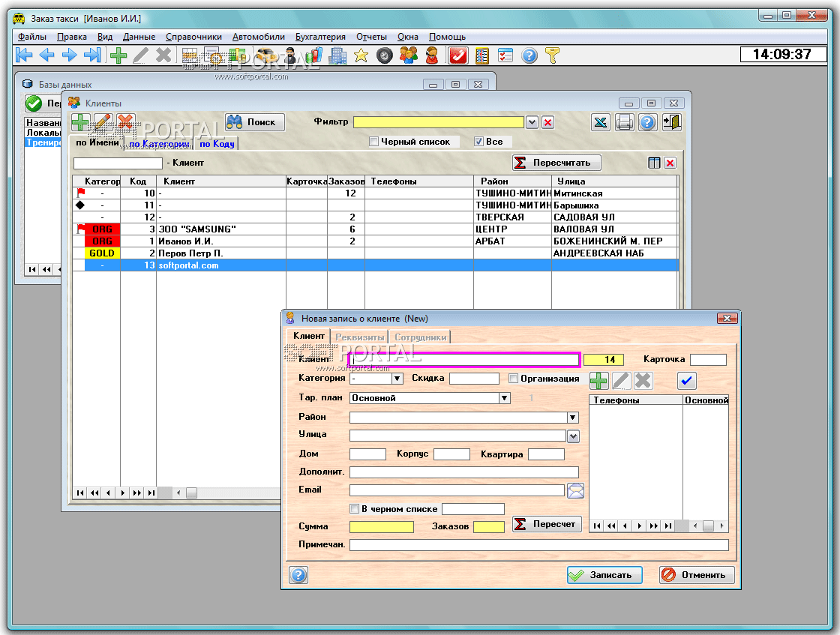Open the tire wheel toolbar icon
This screenshot has height=635, width=840.
(x=384, y=55)
